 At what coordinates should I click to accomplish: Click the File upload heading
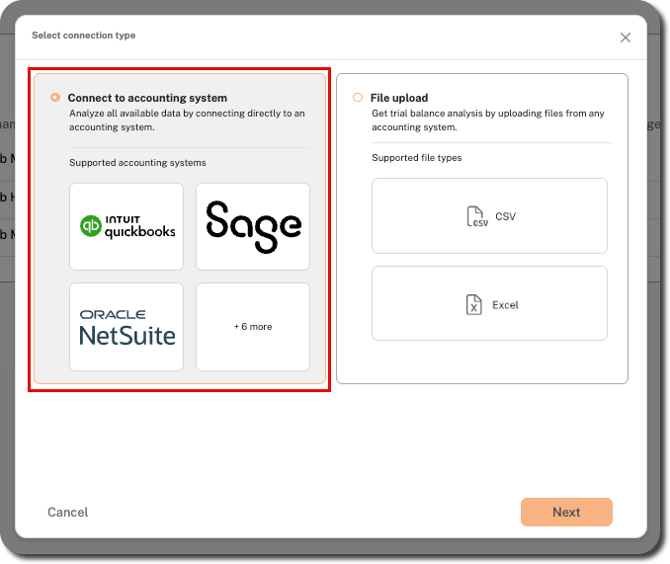(399, 98)
